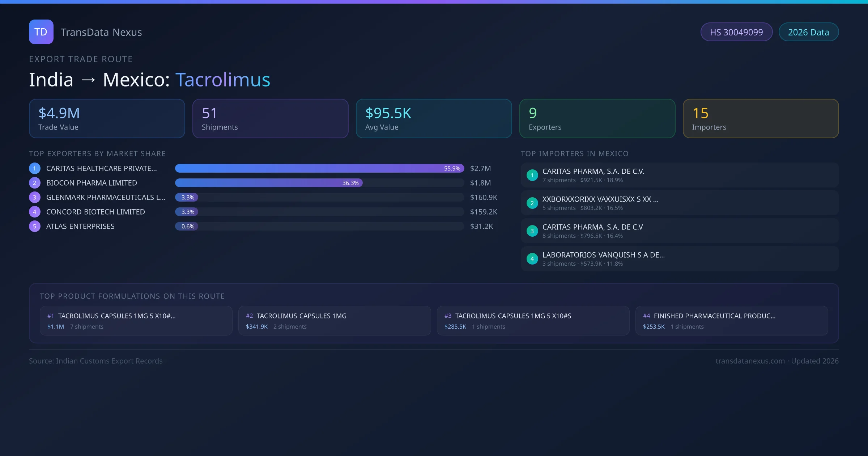Click rank 3 badge beside Glenmark Pharmaceuticals

35,197
